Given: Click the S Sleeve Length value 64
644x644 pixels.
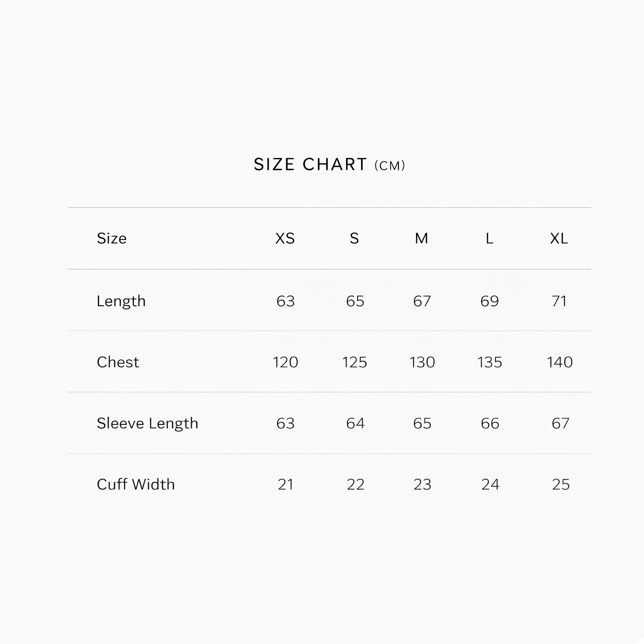Looking at the screenshot, I should (355, 423).
